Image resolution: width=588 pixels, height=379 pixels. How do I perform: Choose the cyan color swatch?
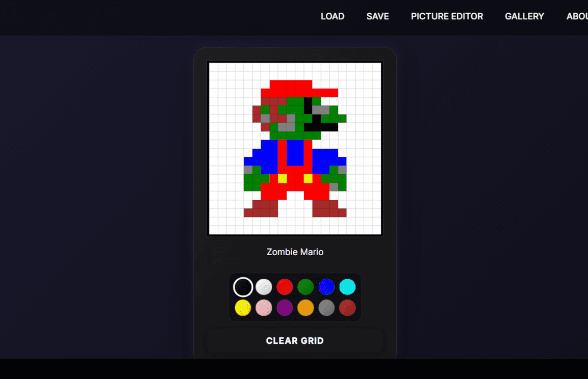pos(347,287)
